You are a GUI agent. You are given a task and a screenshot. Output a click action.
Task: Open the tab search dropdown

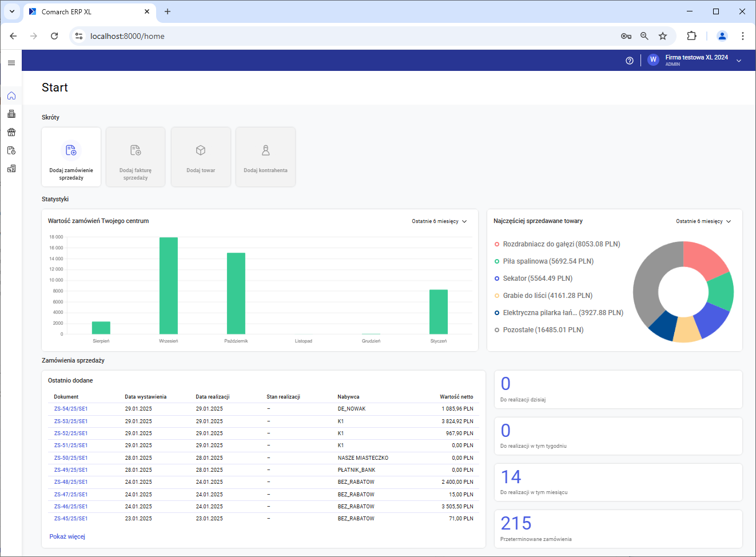(x=12, y=11)
